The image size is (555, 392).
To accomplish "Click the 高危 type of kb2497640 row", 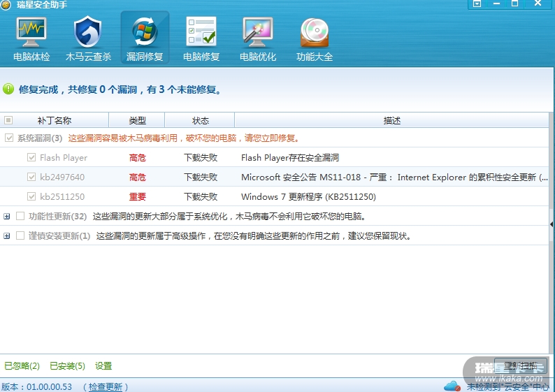I will point(137,177).
